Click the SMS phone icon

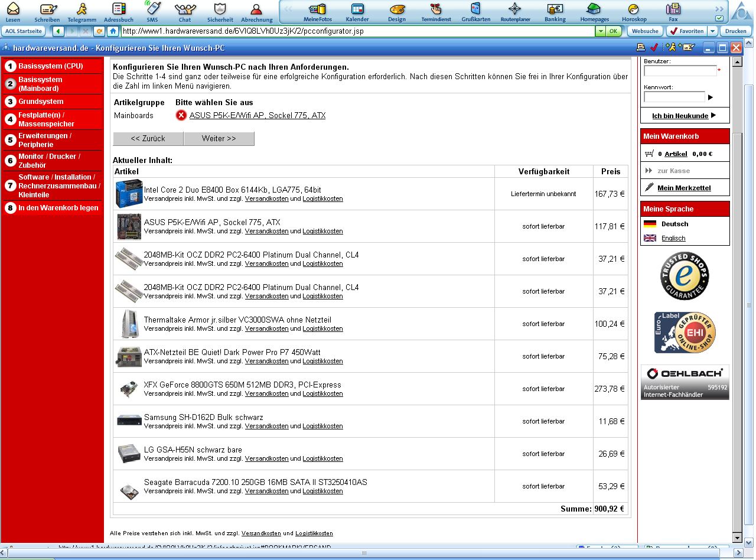[152, 11]
